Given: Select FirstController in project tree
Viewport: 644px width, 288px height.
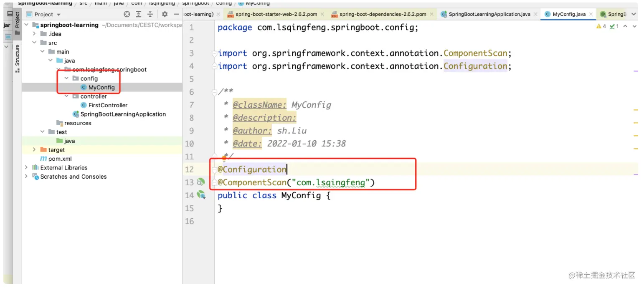Looking at the screenshot, I should tap(108, 105).
